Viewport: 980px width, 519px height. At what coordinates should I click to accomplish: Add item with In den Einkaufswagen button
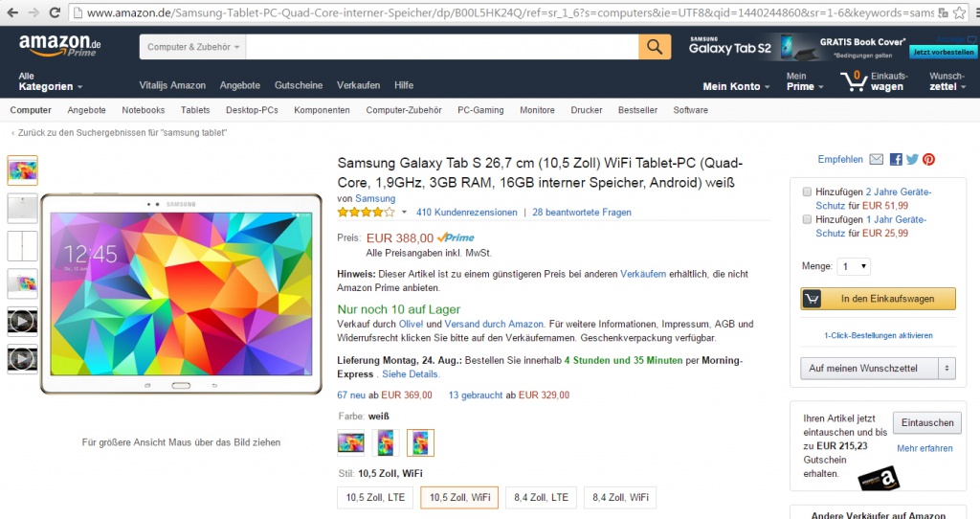878,299
